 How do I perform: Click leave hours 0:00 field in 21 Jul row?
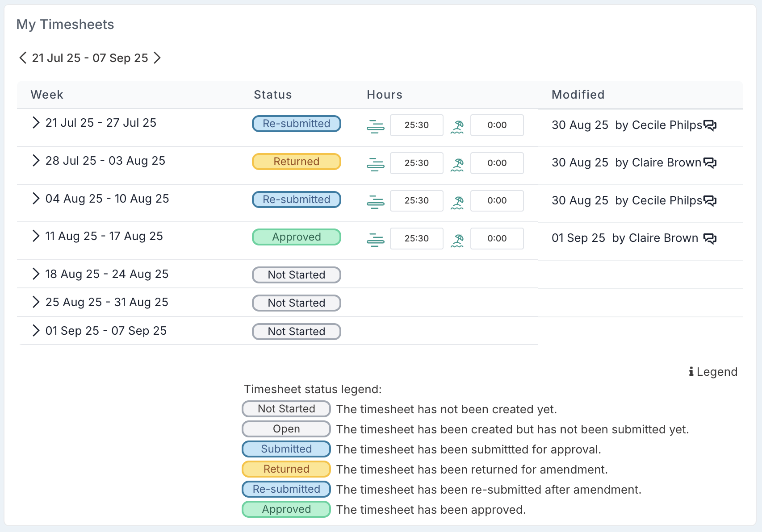(497, 125)
